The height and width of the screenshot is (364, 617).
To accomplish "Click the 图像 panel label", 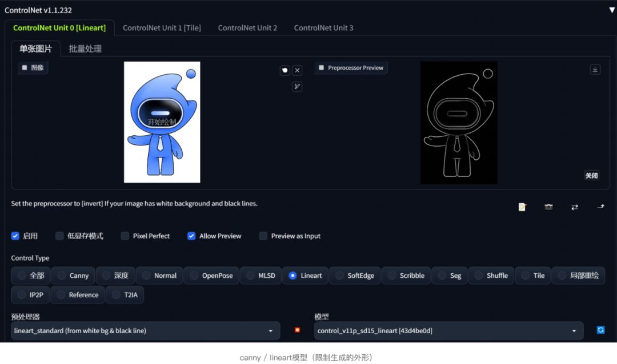I will pos(33,68).
